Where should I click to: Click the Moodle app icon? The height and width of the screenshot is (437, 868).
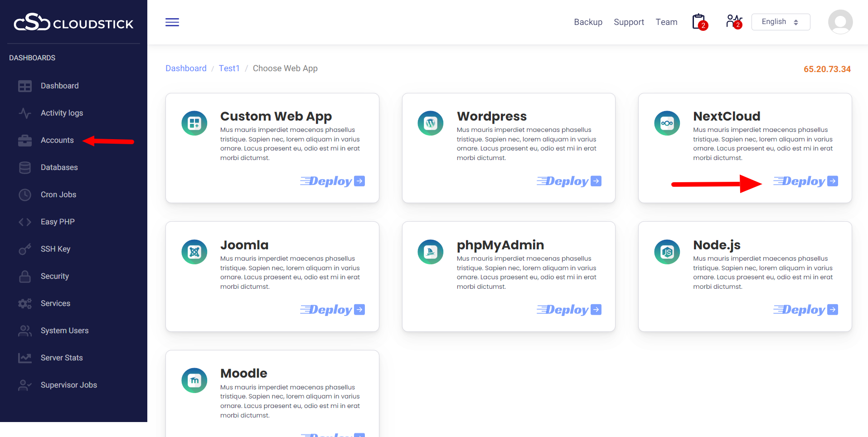coord(194,380)
